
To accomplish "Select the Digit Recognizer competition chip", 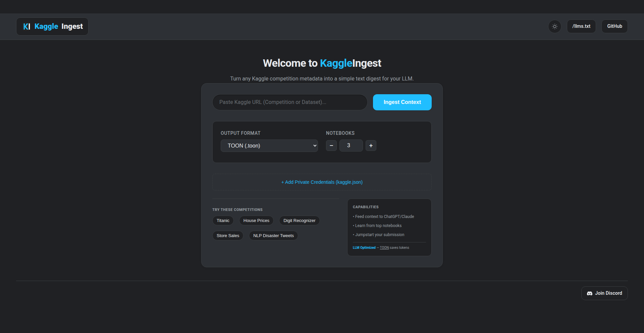I will tap(299, 220).
